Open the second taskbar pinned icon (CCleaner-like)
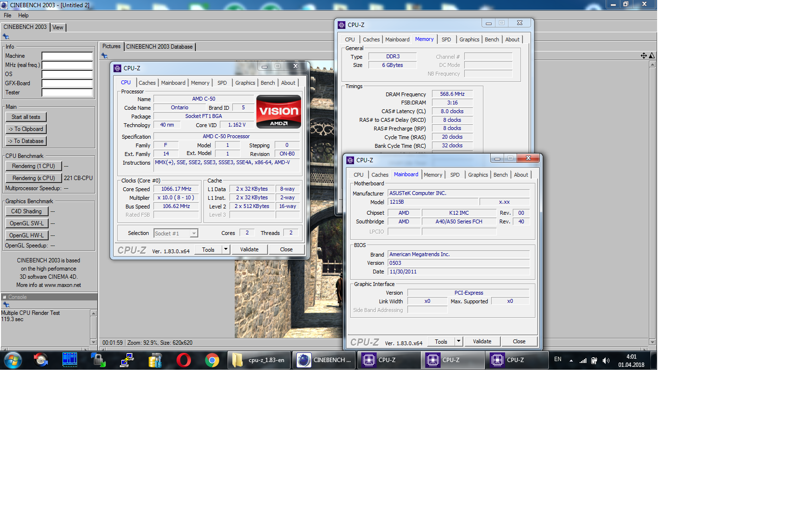 (x=41, y=360)
